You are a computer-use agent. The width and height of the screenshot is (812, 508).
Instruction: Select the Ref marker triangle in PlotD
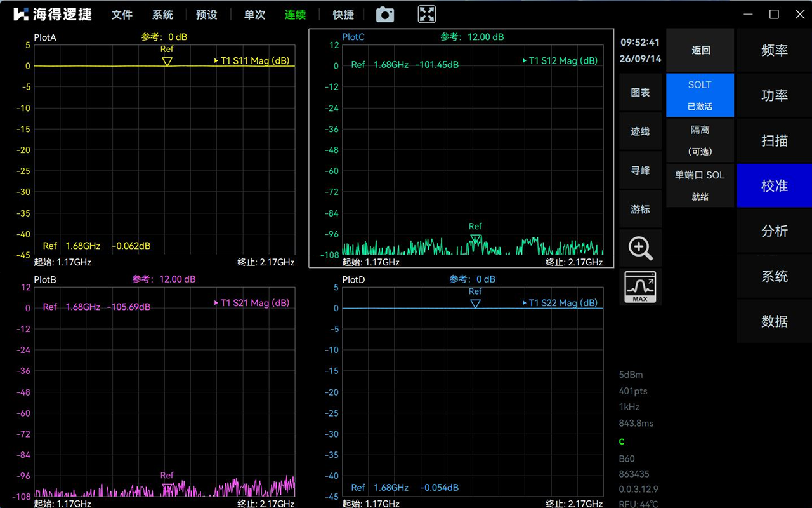point(475,304)
